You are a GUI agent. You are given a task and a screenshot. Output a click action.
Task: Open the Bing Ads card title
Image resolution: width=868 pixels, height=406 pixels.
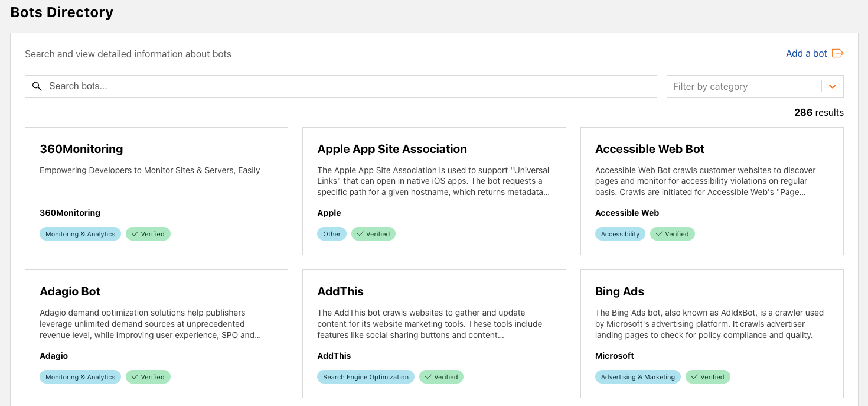pos(619,291)
